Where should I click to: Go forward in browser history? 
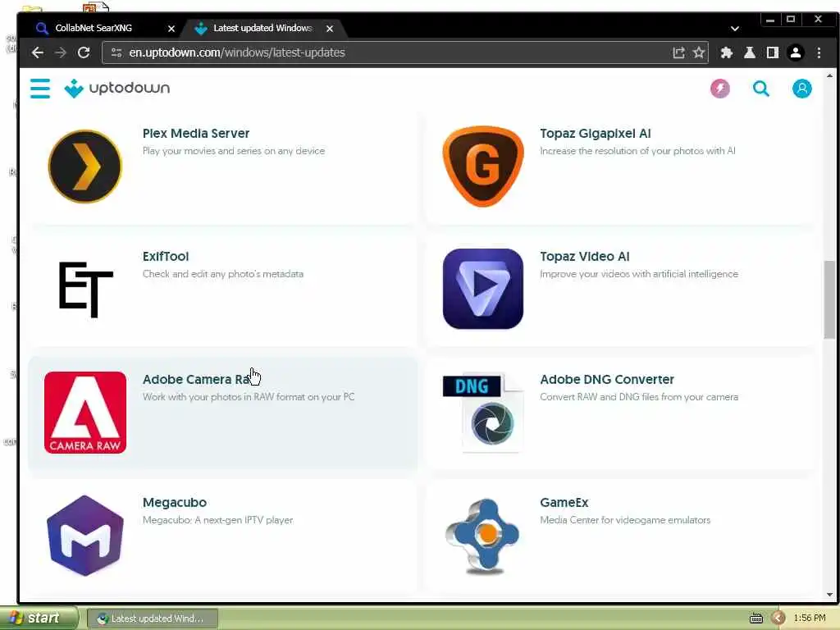tap(61, 52)
